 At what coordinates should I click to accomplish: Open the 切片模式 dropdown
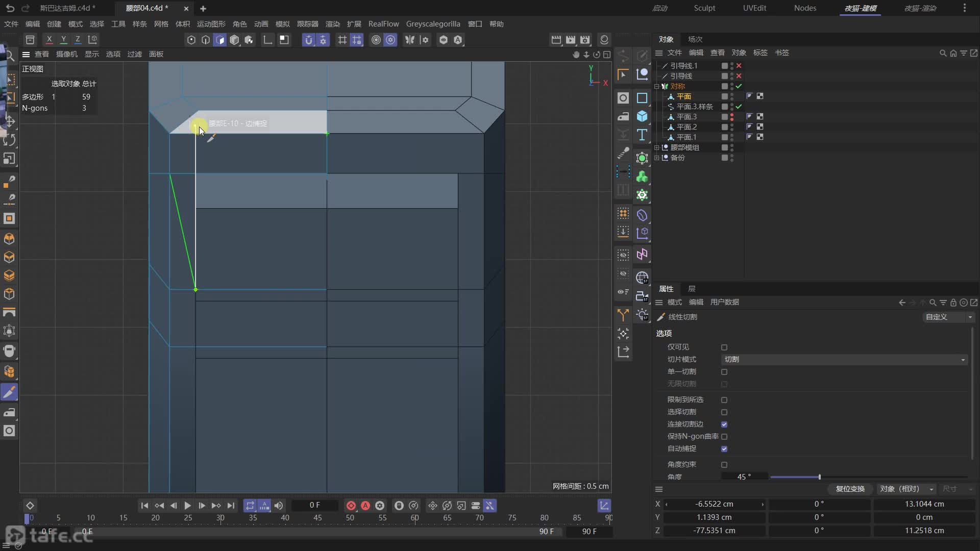[x=844, y=360]
